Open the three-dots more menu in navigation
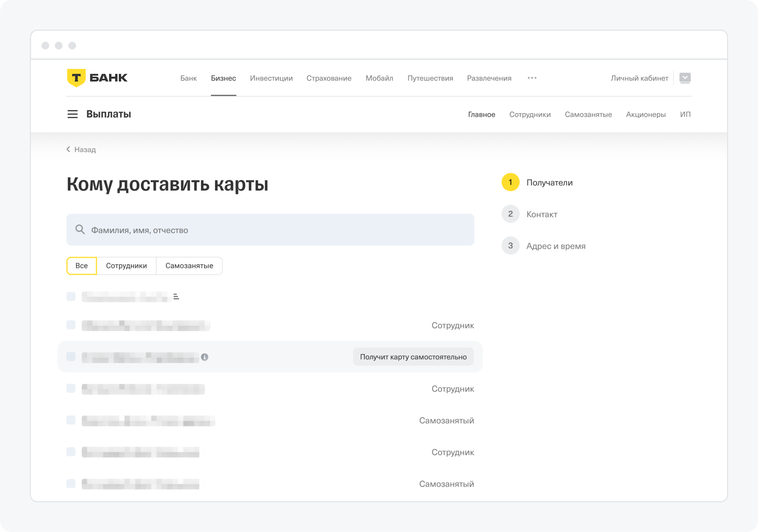Viewport: 758px width, 532px height. (532, 78)
